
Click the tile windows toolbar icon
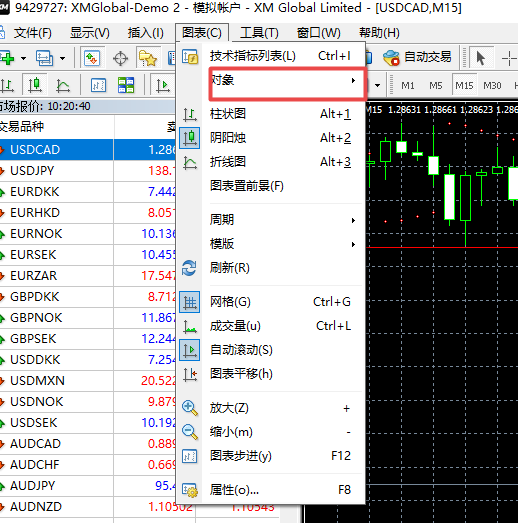[x=126, y=85]
